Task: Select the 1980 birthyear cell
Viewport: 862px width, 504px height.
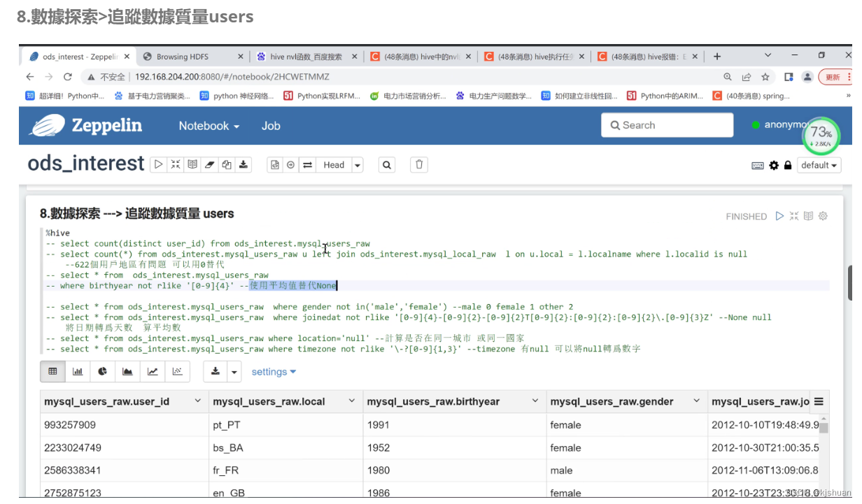Action: pyautogui.click(x=454, y=471)
